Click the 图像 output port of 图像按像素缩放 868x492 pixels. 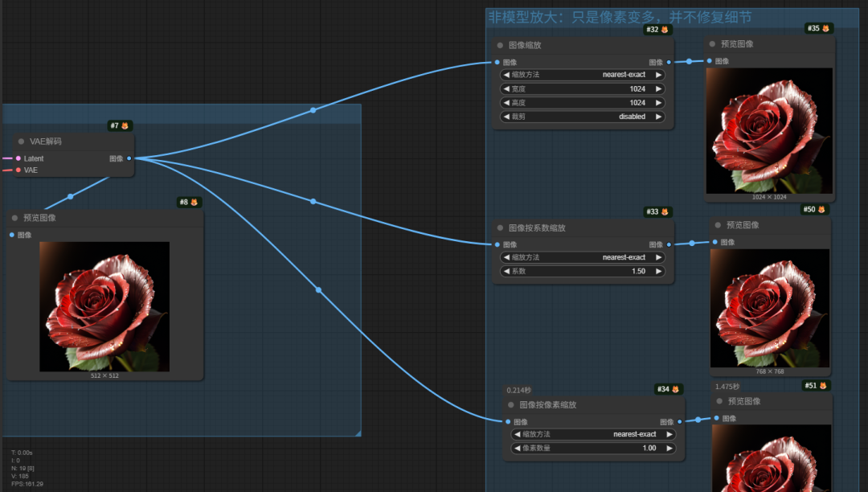click(680, 422)
